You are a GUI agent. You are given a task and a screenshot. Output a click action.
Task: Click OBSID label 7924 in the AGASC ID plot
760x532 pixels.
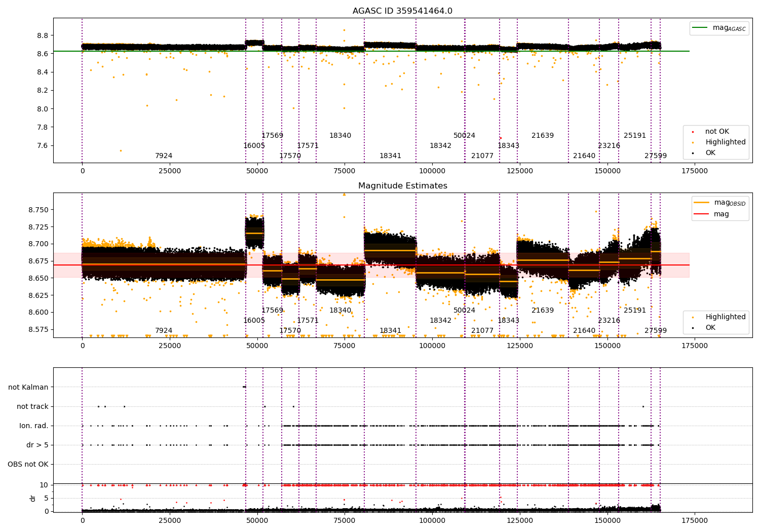point(164,156)
